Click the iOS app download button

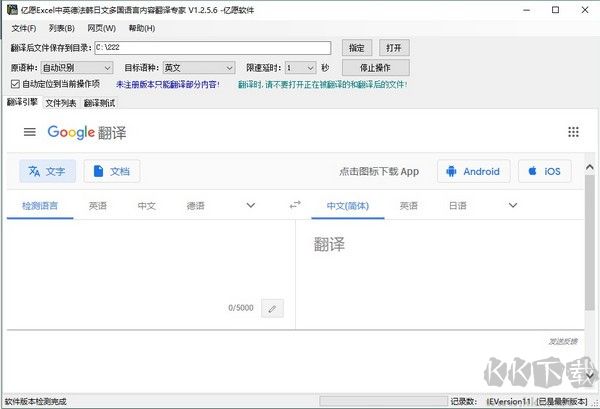click(545, 171)
